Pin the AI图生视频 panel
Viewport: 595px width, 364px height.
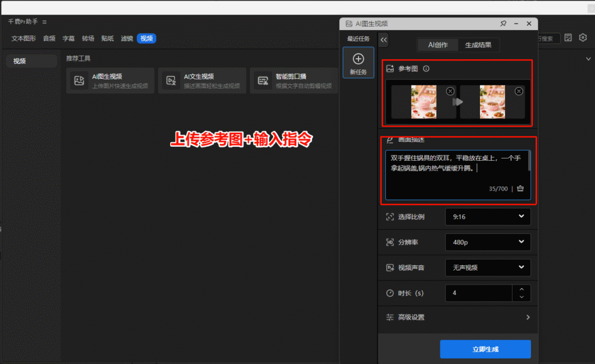click(x=503, y=23)
